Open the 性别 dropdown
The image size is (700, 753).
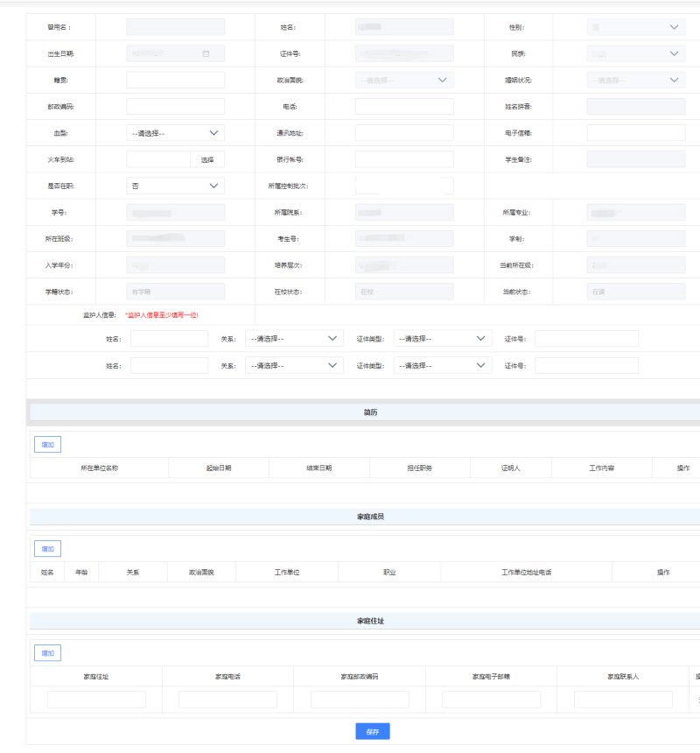pos(635,27)
